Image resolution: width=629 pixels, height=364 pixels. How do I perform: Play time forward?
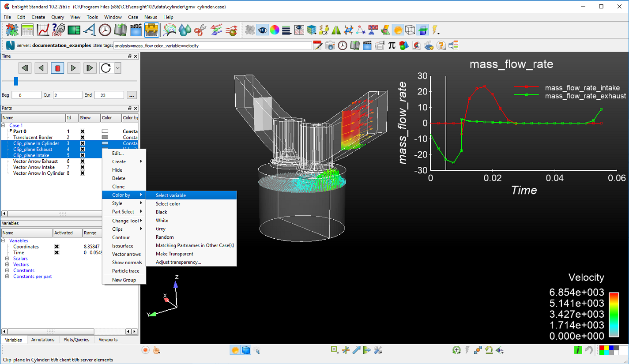pos(74,68)
